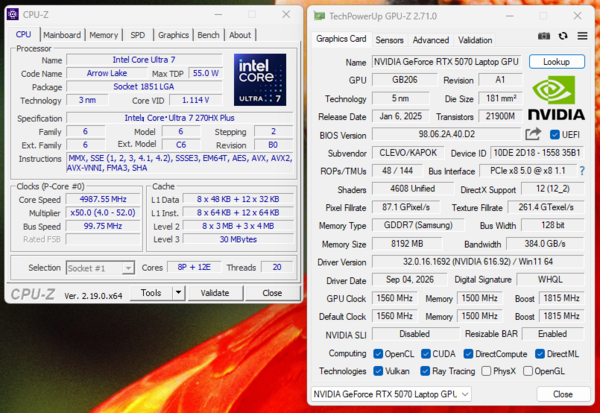The image size is (600, 413).
Task: Click the Memory Type value GDDR7 (Samsung)
Action: coord(418,225)
